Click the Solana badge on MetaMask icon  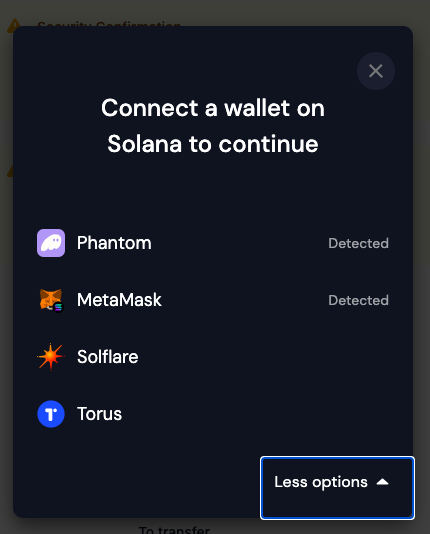click(x=59, y=307)
